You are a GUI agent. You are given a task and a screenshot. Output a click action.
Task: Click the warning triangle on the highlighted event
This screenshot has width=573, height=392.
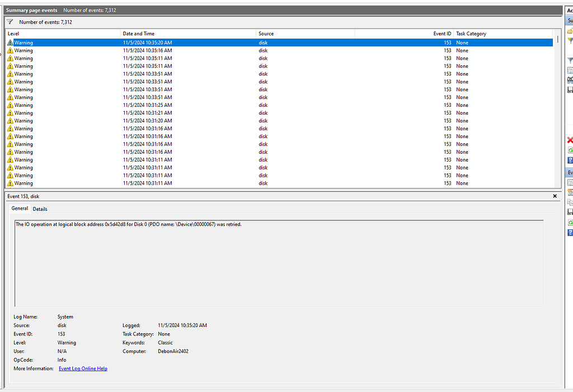(9, 42)
